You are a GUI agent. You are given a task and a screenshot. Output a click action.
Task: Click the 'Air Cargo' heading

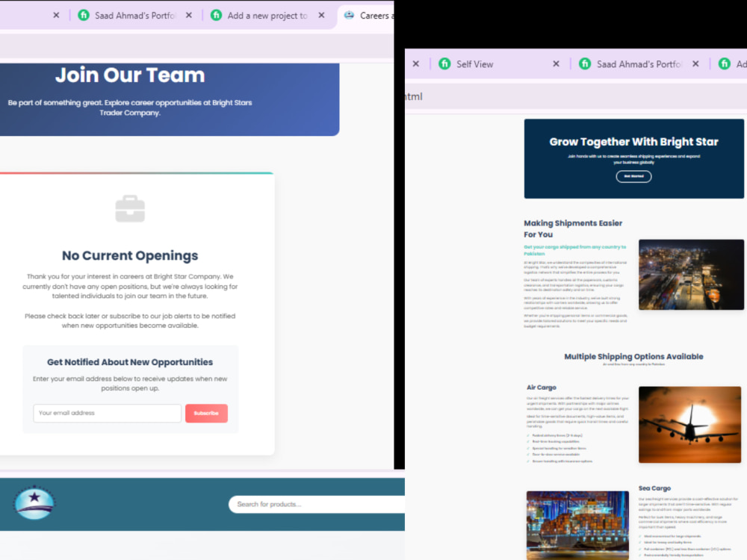(541, 388)
